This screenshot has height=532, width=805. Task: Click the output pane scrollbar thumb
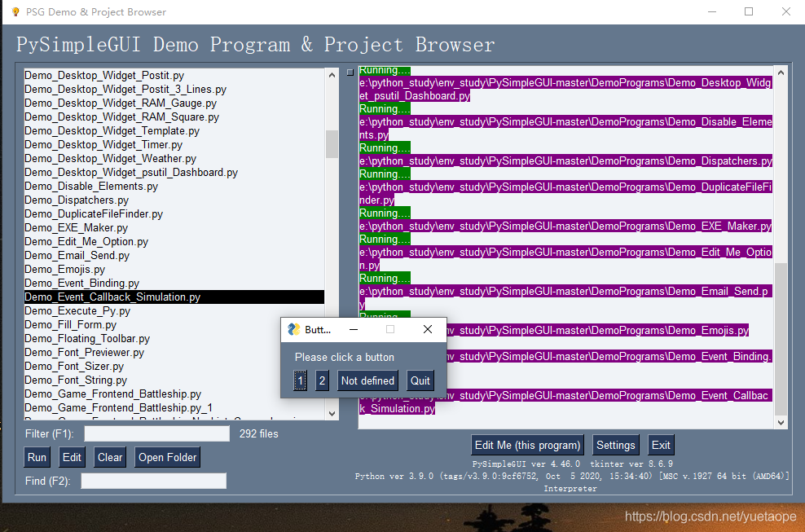(x=781, y=340)
